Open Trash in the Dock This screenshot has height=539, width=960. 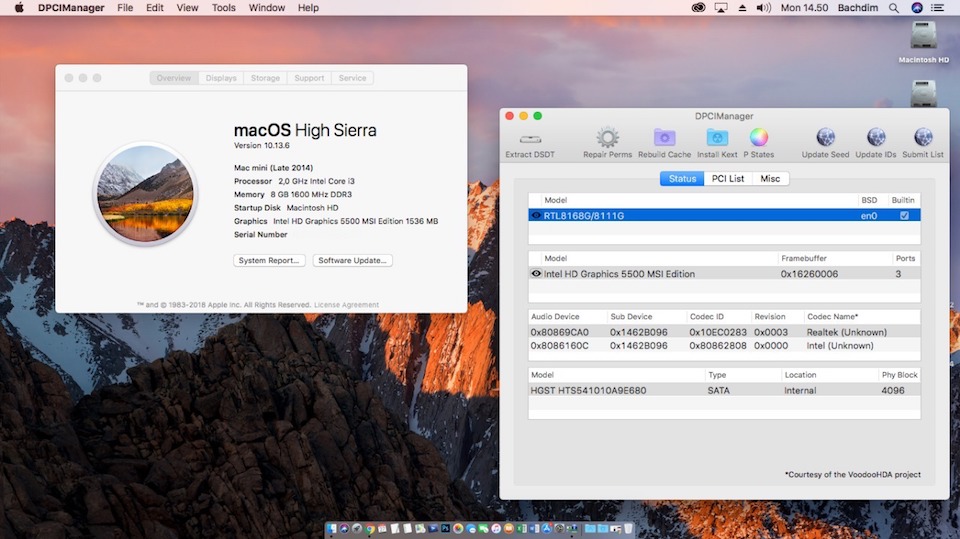tap(628, 529)
